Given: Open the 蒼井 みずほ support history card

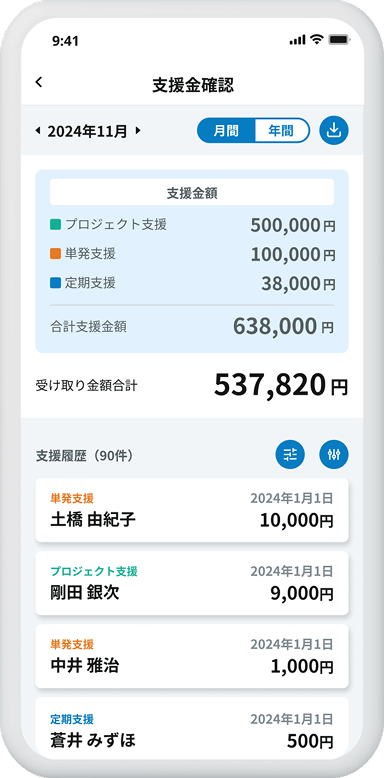Looking at the screenshot, I should click(x=192, y=728).
